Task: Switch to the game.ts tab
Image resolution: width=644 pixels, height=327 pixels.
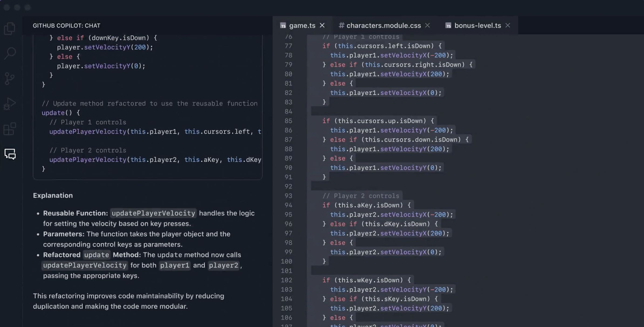Action: (x=302, y=25)
